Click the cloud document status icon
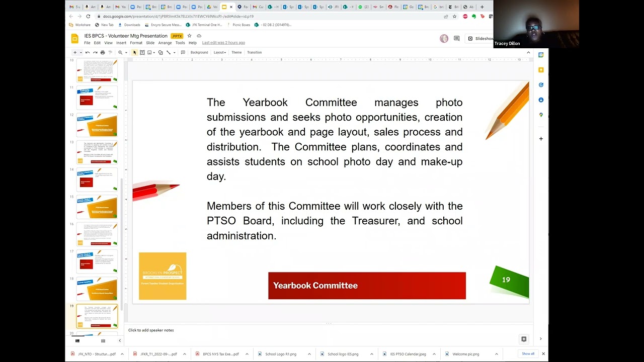Viewport: 644px width, 362px height. [199, 36]
